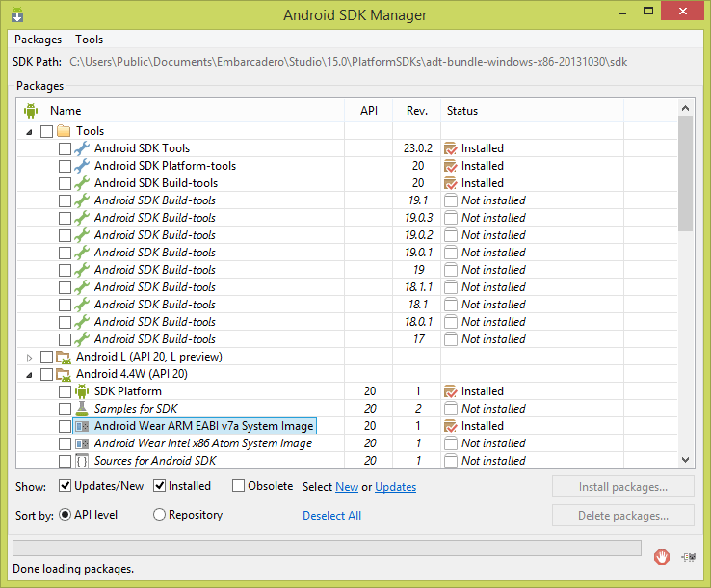Click green wrench icon for Build-tools rev 18.1.1
Image resolution: width=711 pixels, height=588 pixels.
point(82,287)
